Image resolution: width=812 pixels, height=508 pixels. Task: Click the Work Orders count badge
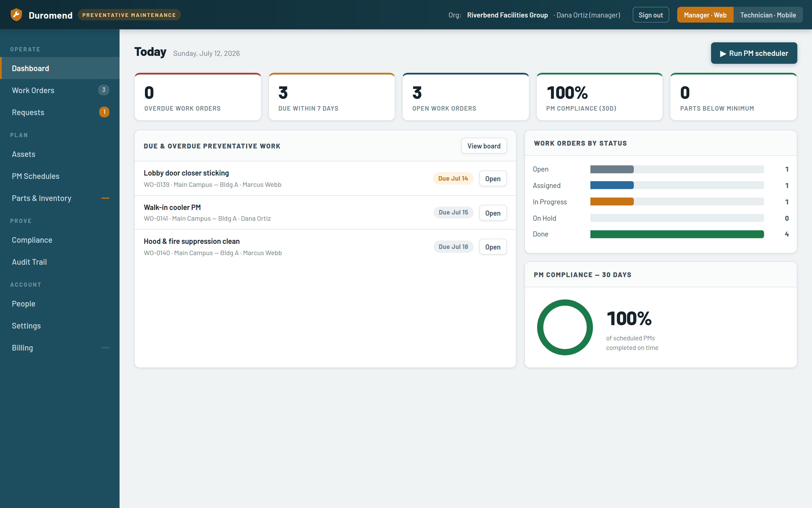coord(104,90)
